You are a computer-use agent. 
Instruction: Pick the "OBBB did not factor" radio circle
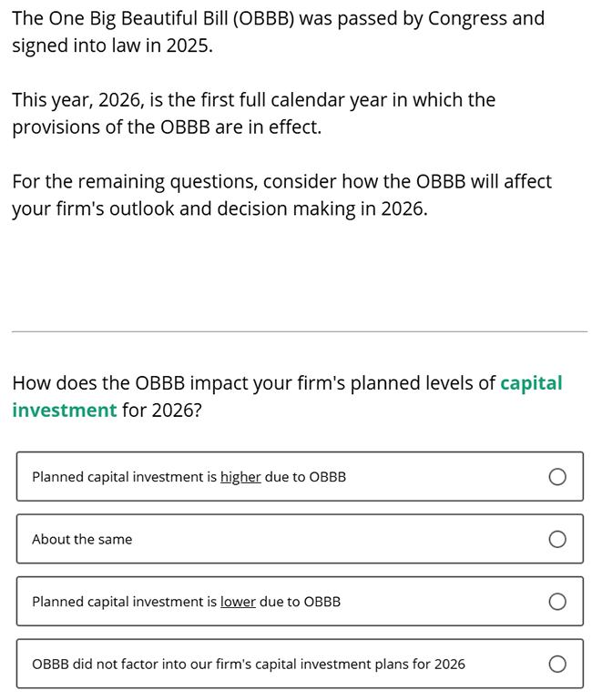[x=557, y=664]
